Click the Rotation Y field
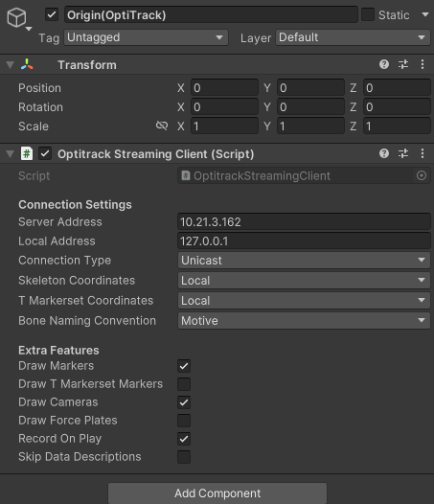The image size is (434, 504). click(310, 106)
